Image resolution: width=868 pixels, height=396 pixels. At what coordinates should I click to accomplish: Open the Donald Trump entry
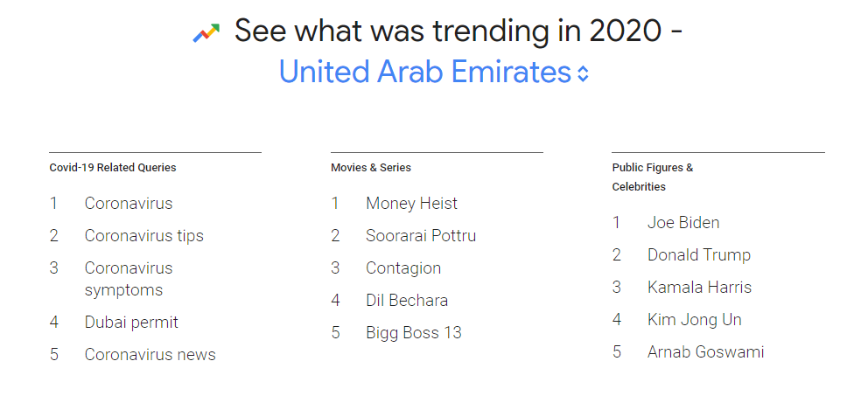699,255
